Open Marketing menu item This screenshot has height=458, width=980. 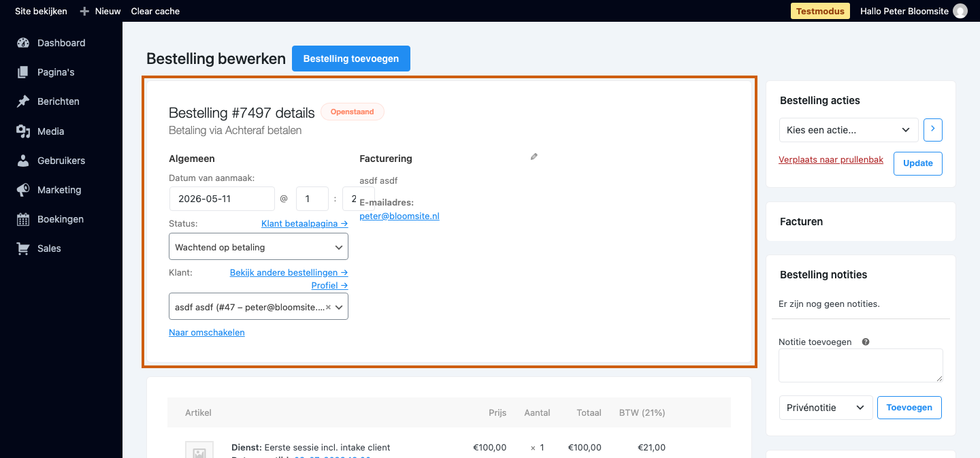[59, 190]
